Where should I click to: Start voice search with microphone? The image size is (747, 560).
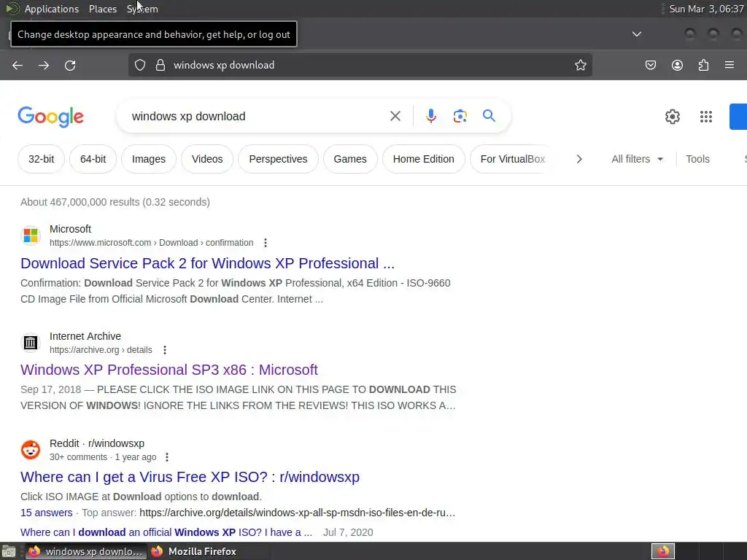pos(430,116)
